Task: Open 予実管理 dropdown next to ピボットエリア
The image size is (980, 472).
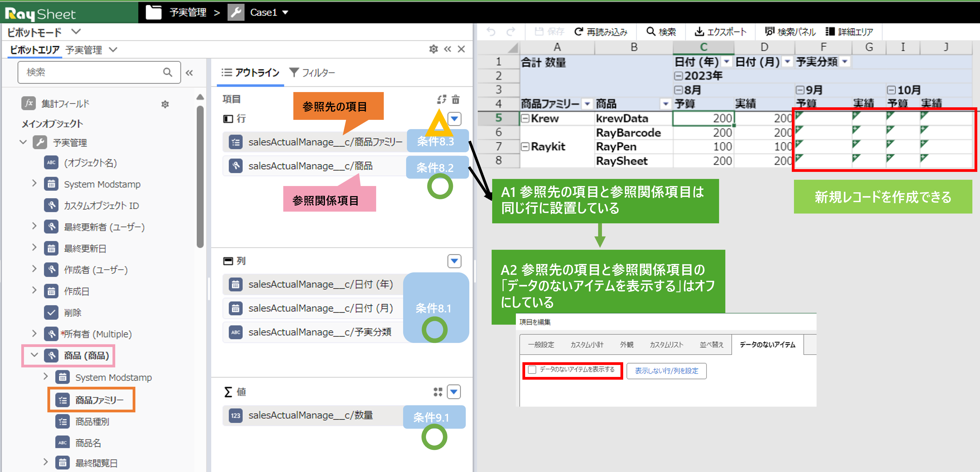Action: tap(113, 50)
